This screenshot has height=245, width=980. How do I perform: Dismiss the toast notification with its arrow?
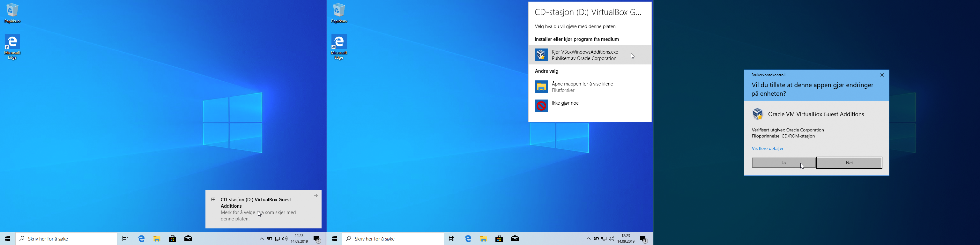point(316,196)
